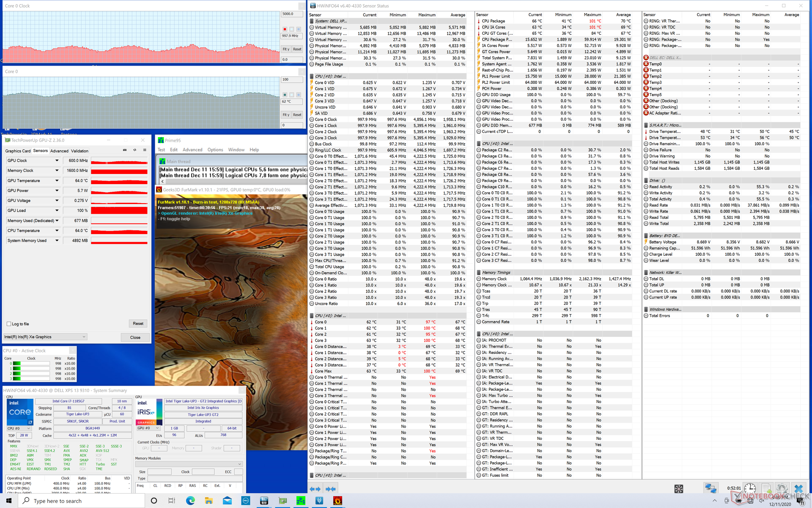Select Core Max temperature row in HWiNFO
Viewport: 812px width, 508px height.
click(x=388, y=371)
